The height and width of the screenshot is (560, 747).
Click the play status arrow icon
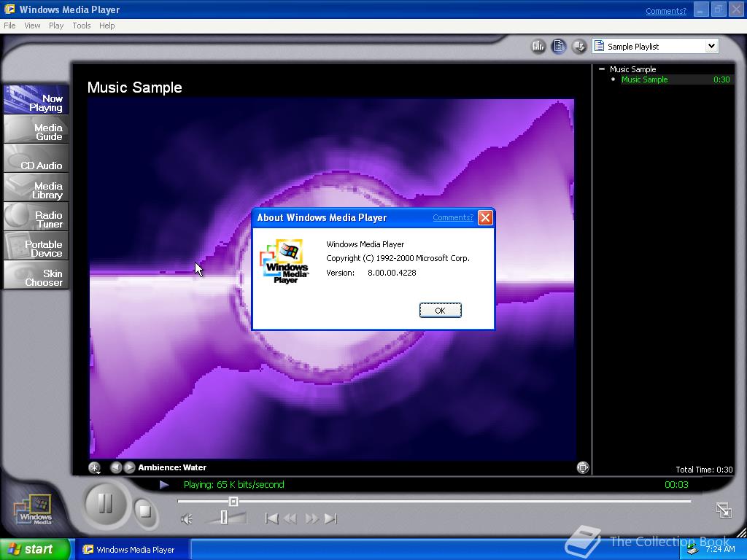[x=164, y=485]
